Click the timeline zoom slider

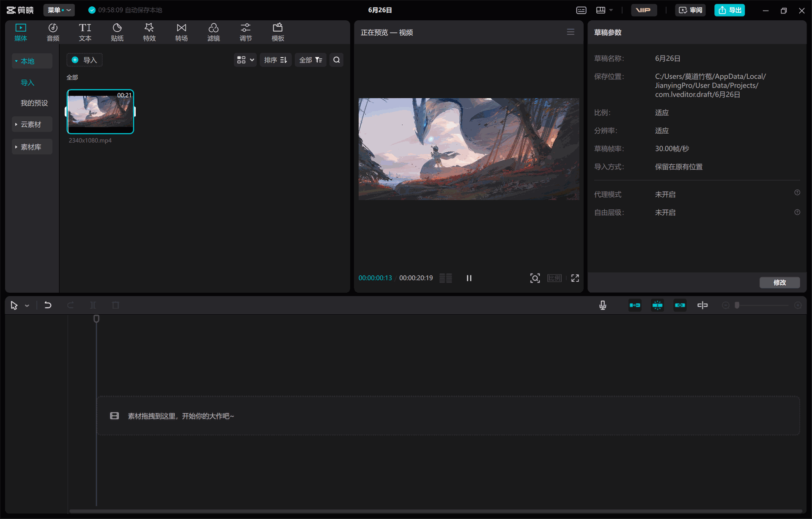click(762, 305)
